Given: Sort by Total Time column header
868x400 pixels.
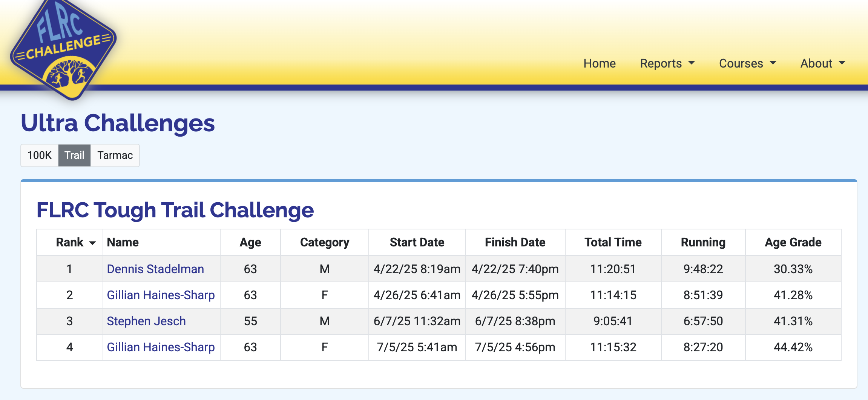Looking at the screenshot, I should [613, 242].
